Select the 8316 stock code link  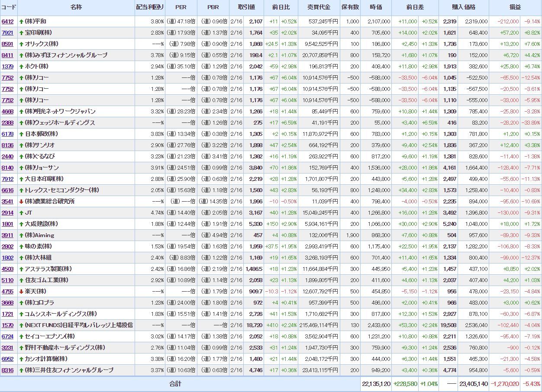tap(7, 370)
